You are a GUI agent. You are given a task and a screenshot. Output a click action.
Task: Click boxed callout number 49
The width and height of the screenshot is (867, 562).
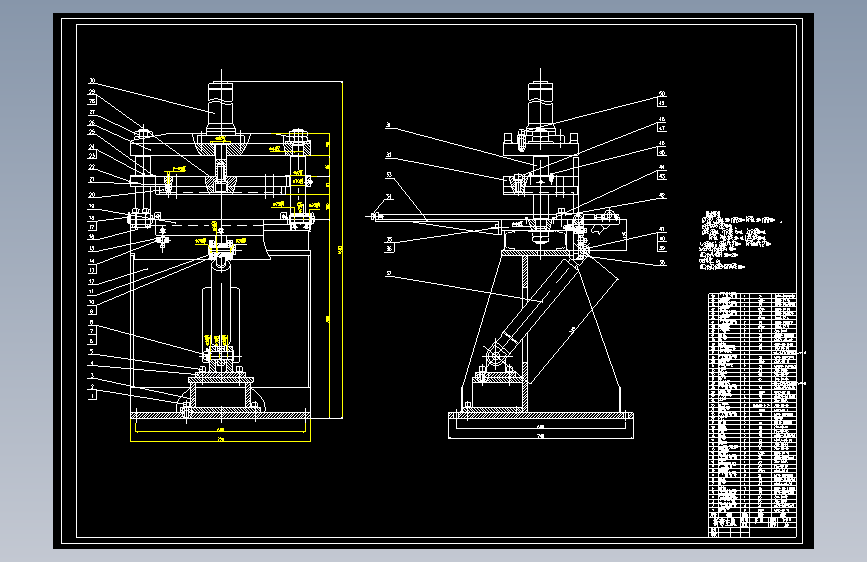click(x=662, y=103)
